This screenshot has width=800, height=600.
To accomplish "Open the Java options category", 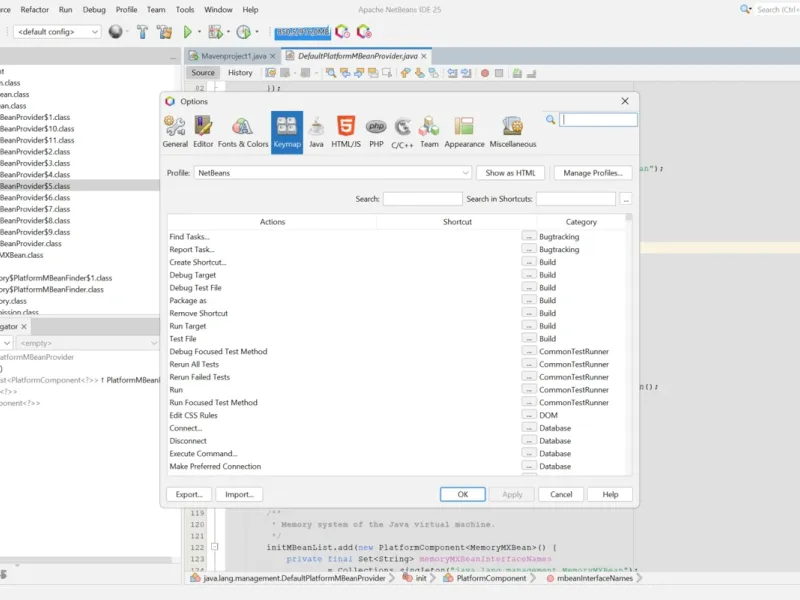I will [316, 132].
